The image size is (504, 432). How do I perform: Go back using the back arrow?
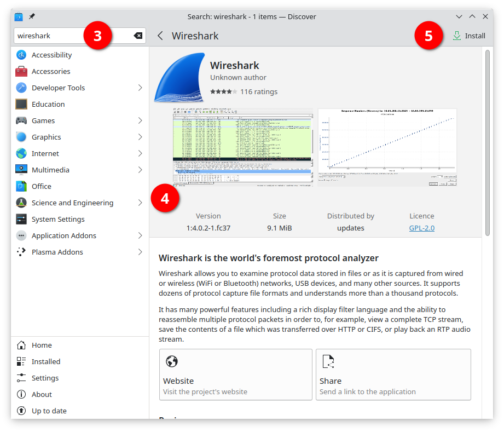pos(160,36)
